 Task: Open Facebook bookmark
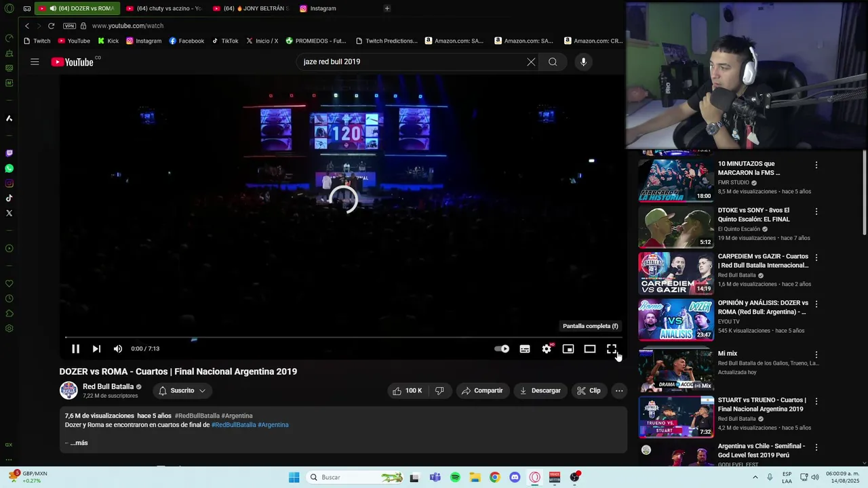186,41
